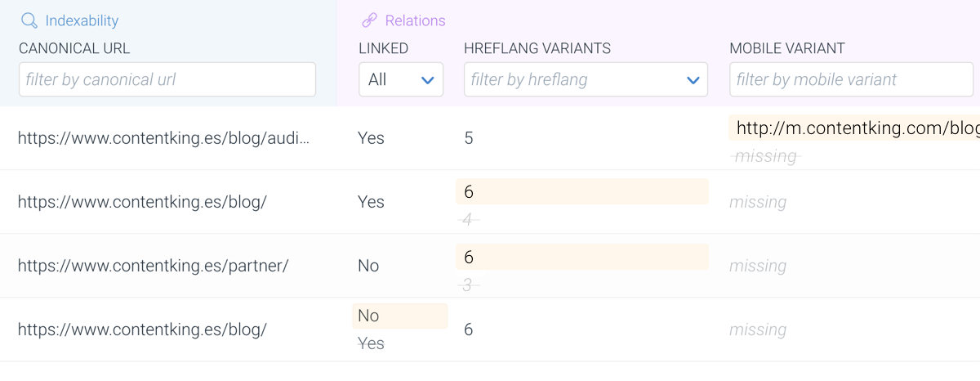Open the contentking.es/partner/ canonical URL
The width and height of the screenshot is (980, 381).
153,266
